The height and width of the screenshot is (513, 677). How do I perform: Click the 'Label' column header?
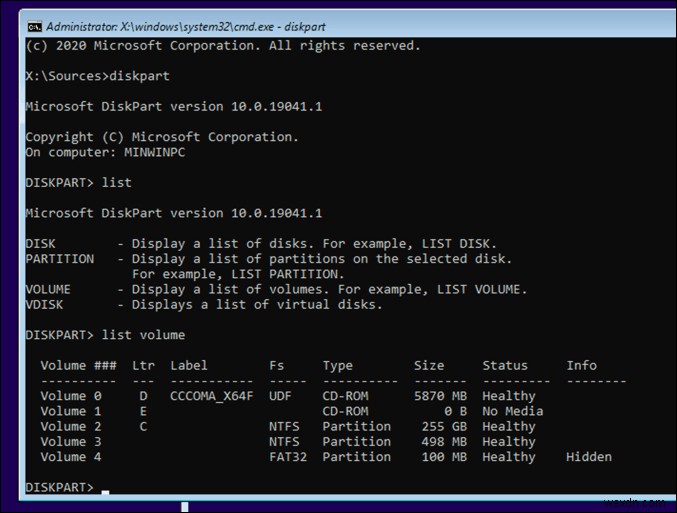[189, 365]
